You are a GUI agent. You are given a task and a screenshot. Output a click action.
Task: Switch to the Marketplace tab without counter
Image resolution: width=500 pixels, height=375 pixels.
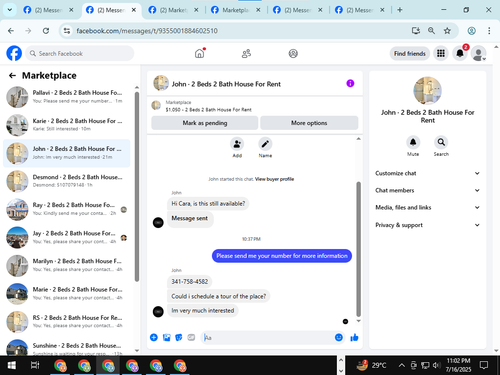click(x=236, y=10)
